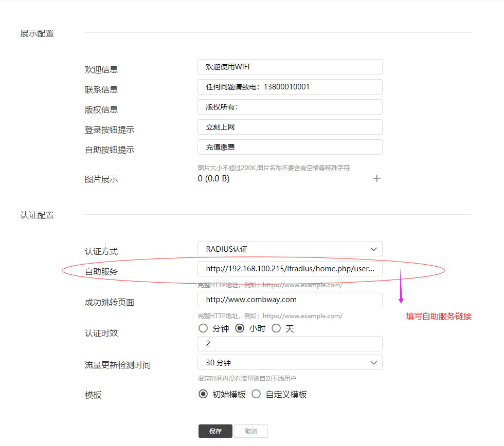Click the 认证时效 value field

click(290, 344)
